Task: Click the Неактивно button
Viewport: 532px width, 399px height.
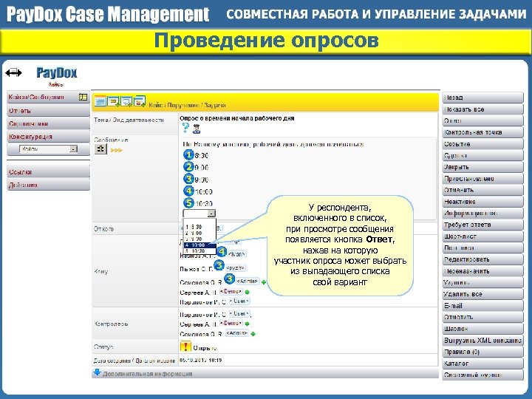Action: tap(482, 202)
